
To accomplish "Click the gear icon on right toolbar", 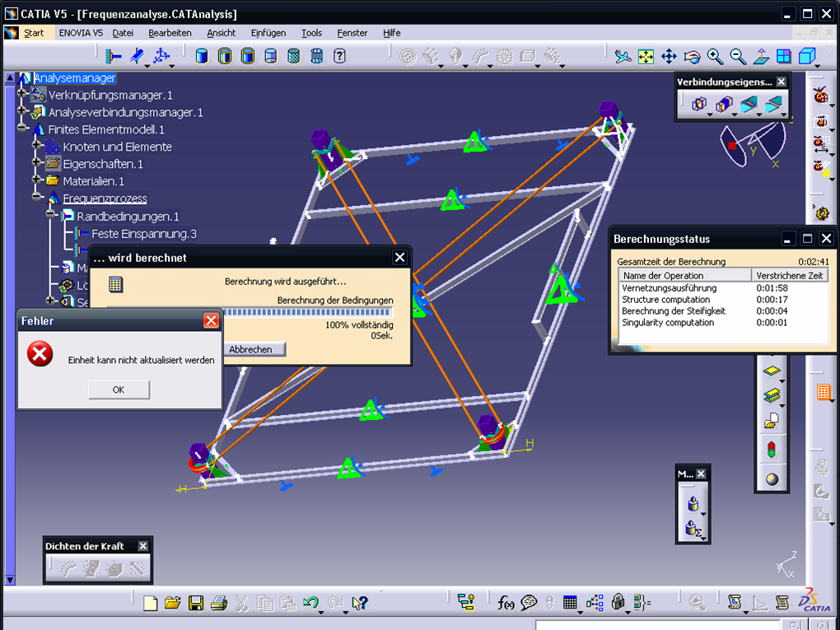I will coord(823,213).
